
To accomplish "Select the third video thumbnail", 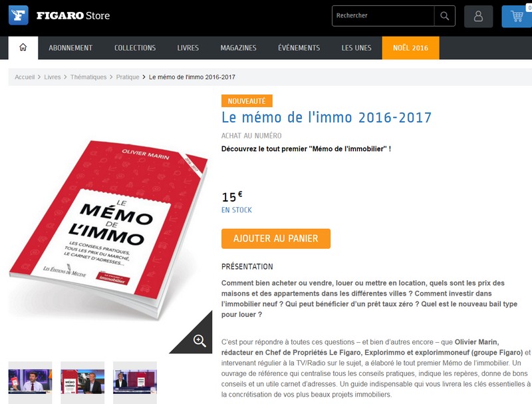I will click(135, 381).
